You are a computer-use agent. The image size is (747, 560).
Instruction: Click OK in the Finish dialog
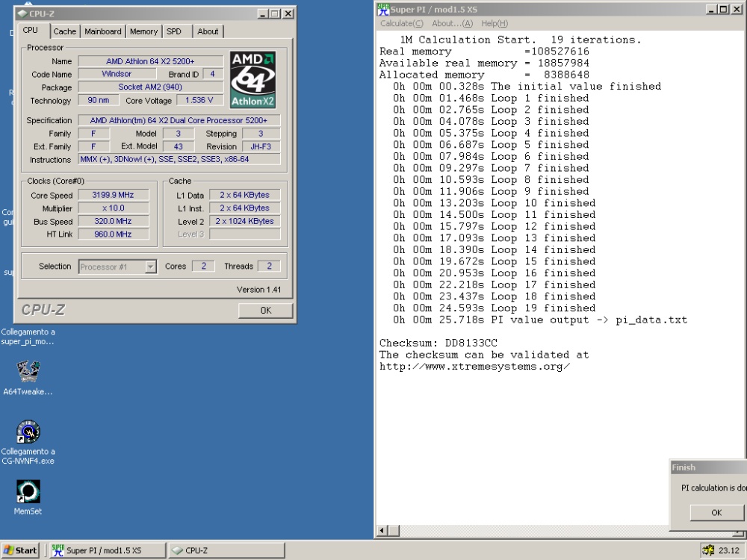point(716,512)
